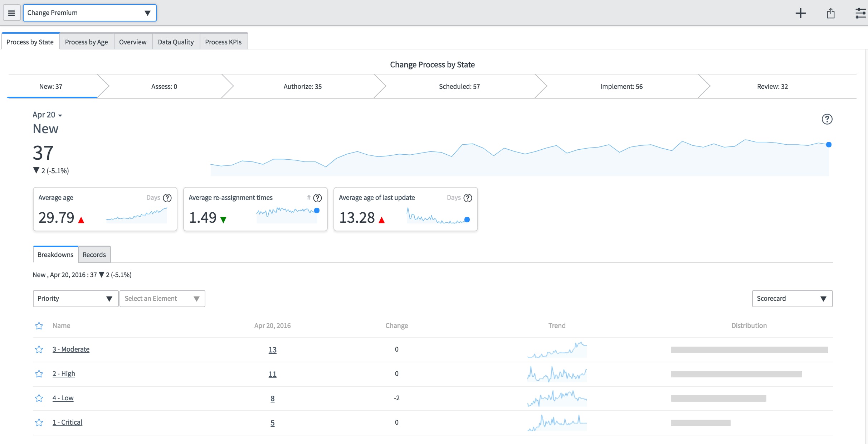Click the large 37 score value
The height and width of the screenshot is (444, 868).
[x=43, y=153]
